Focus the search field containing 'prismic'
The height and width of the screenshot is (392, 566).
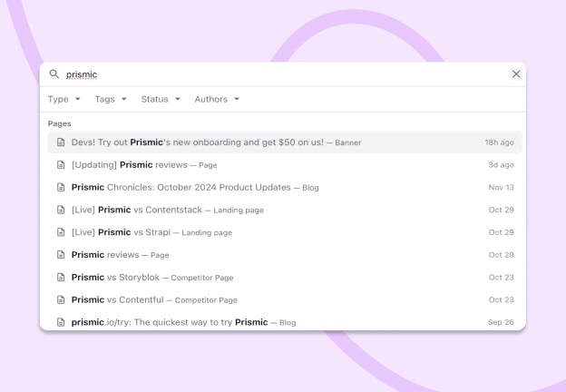tap(285, 74)
